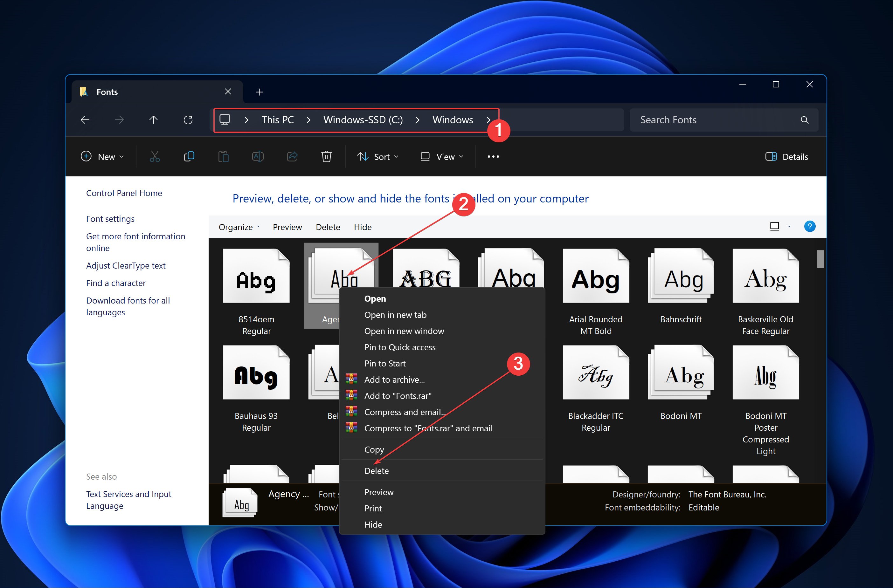Click the Back navigation arrow
The width and height of the screenshot is (893, 588).
point(85,120)
